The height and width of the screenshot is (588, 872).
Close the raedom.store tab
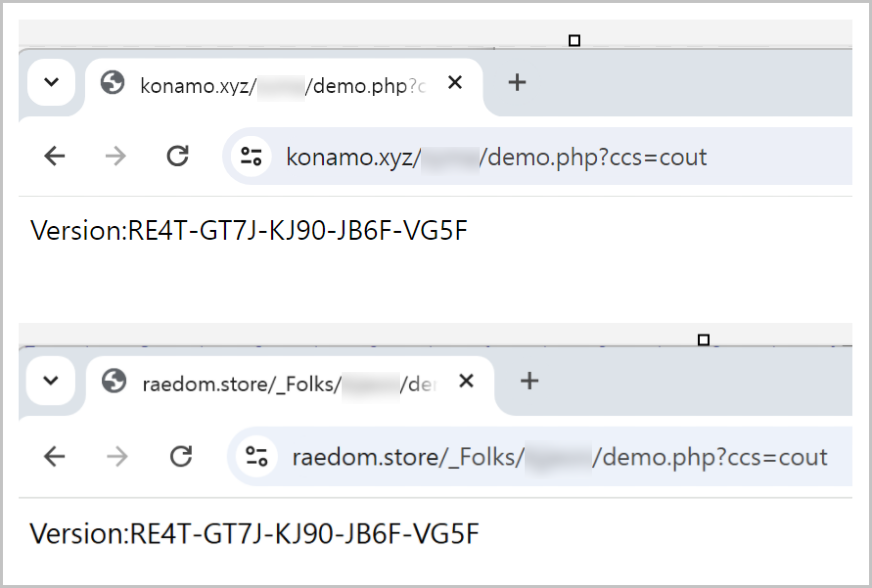coord(466,381)
